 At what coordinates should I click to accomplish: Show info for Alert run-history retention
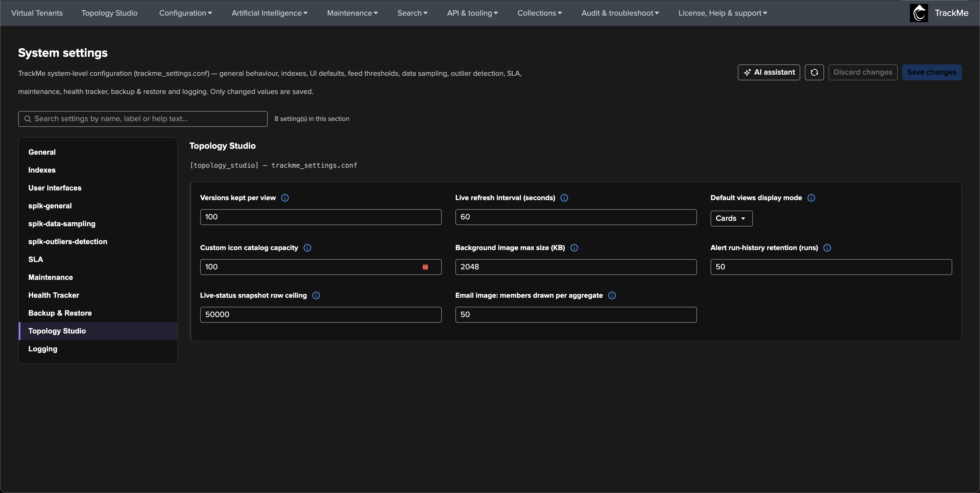click(827, 248)
